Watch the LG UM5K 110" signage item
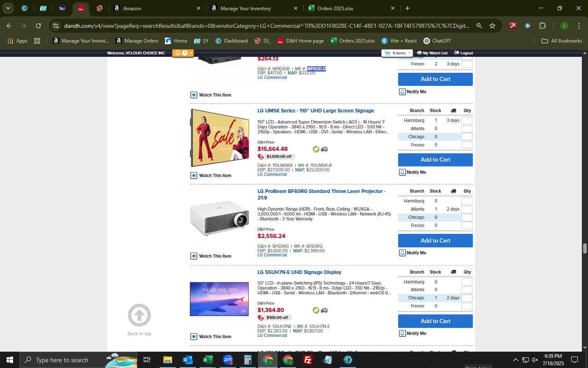This screenshot has height=368, width=588. pyautogui.click(x=211, y=175)
